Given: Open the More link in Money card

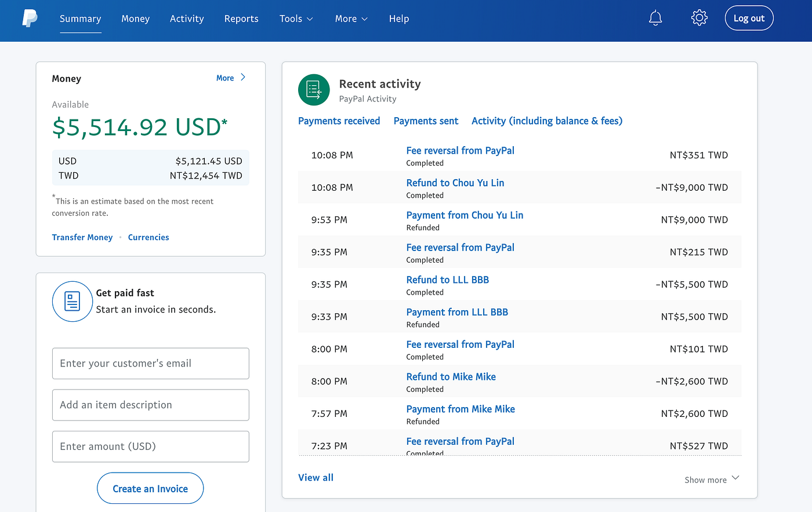Looking at the screenshot, I should coord(225,78).
